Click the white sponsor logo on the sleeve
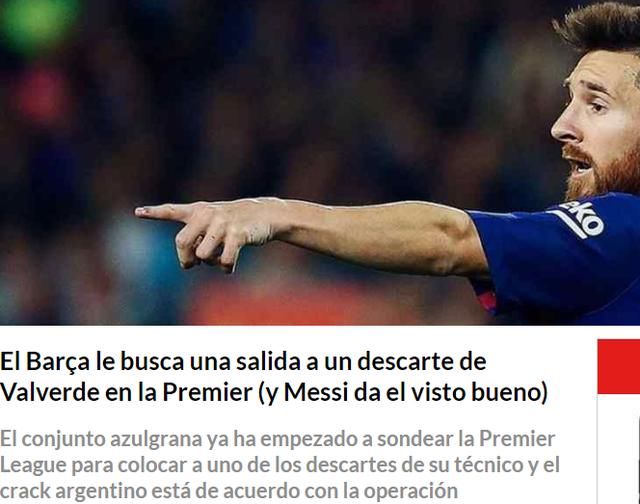 pos(579,218)
